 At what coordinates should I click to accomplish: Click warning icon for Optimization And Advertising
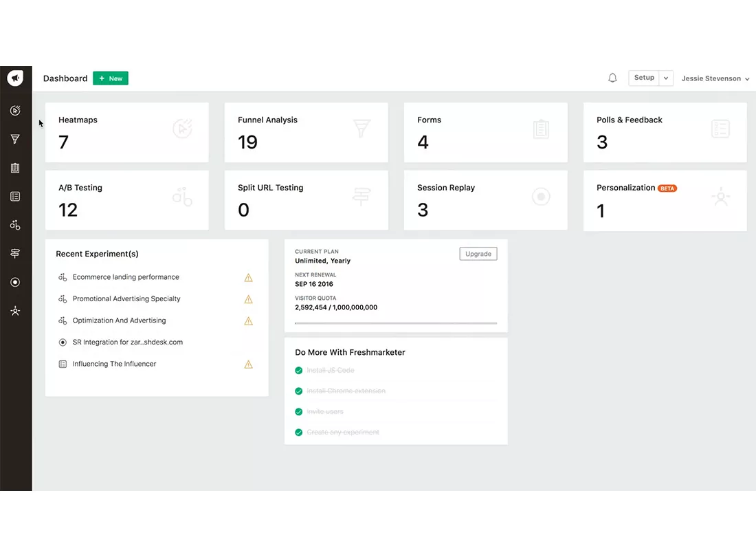[x=248, y=320]
